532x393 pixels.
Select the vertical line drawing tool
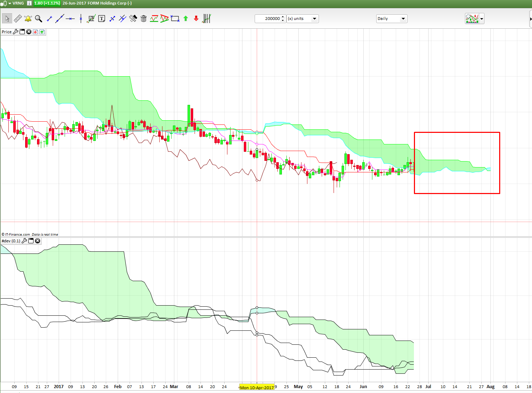tap(81, 19)
